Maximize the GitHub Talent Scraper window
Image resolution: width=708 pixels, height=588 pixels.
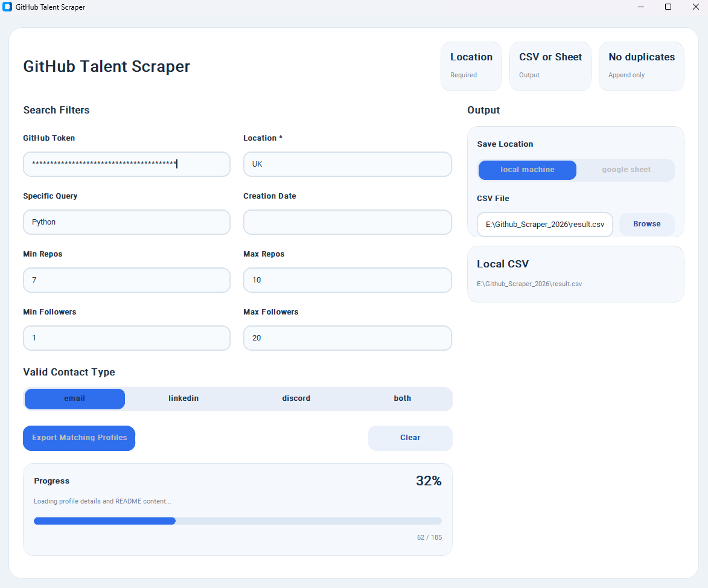coord(668,7)
